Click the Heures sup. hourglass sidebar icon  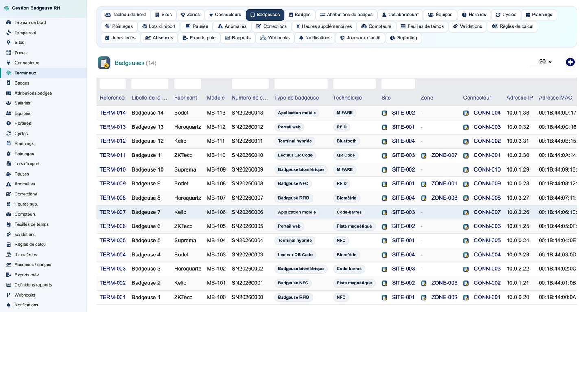click(x=8, y=204)
